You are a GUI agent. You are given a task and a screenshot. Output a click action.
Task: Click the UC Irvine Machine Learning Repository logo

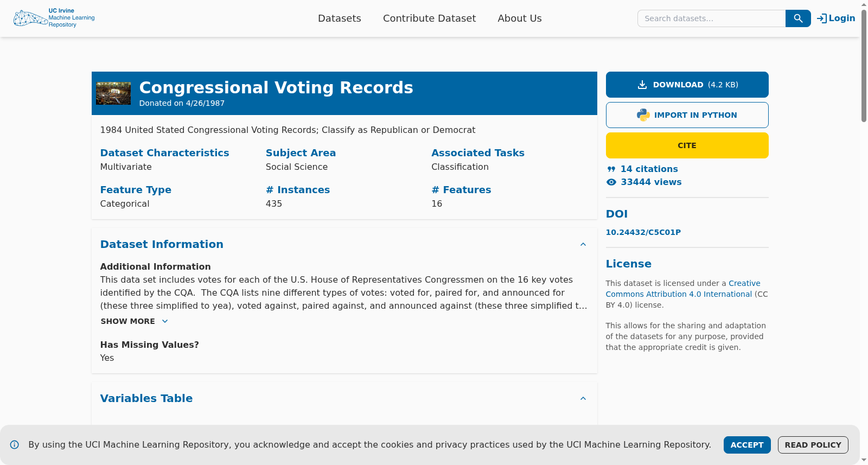tap(54, 18)
